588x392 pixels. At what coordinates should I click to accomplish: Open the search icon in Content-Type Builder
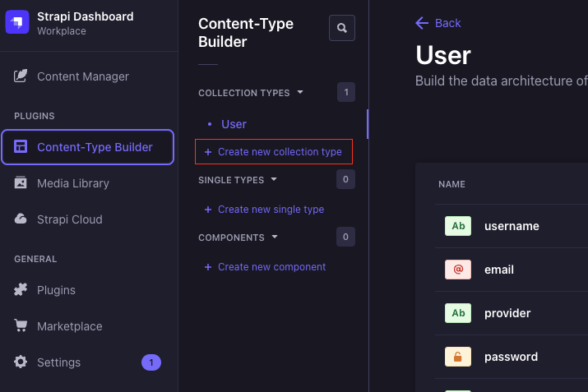pyautogui.click(x=341, y=28)
